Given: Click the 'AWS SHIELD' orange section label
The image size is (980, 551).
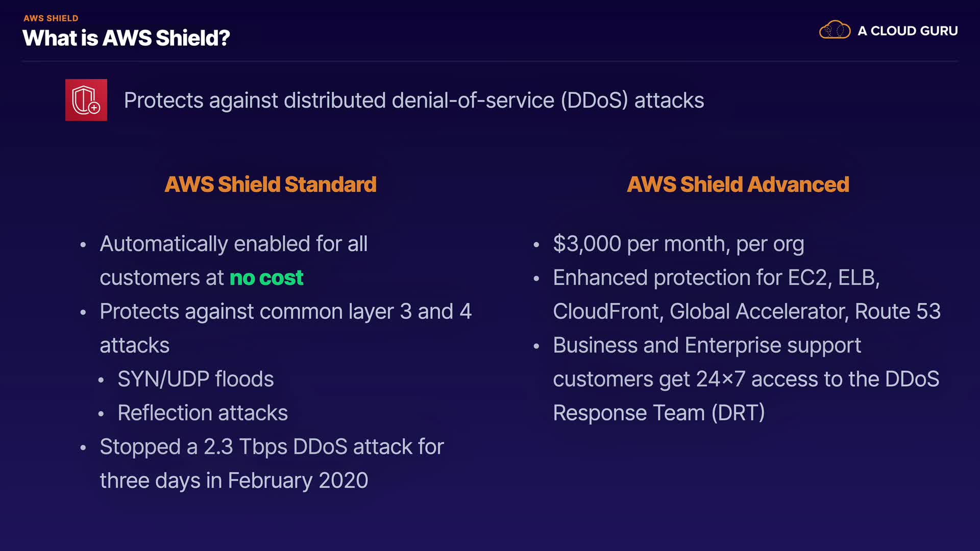Looking at the screenshot, I should coord(51,18).
